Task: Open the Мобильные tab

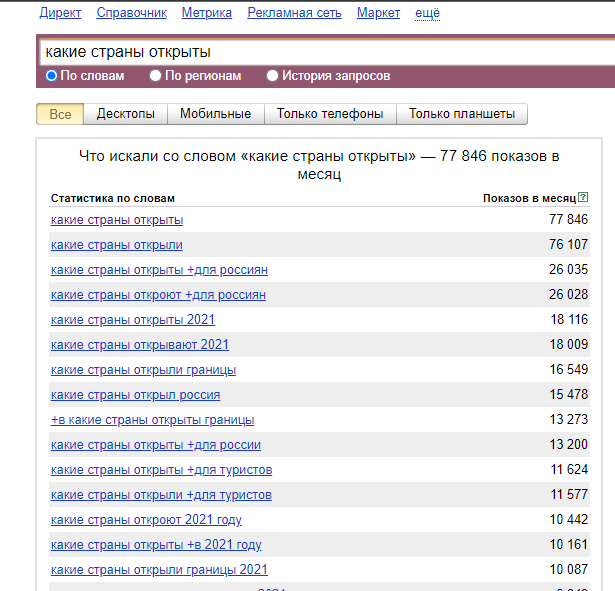Action: 215,114
